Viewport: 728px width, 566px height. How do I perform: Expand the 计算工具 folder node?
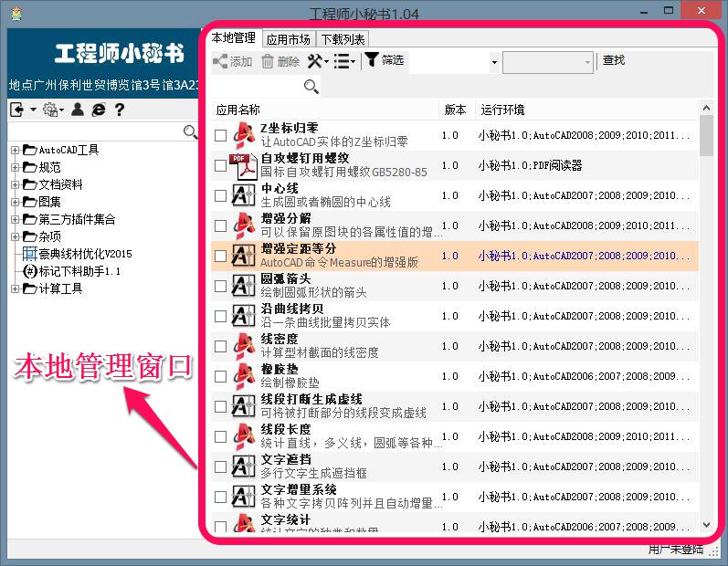click(15, 288)
